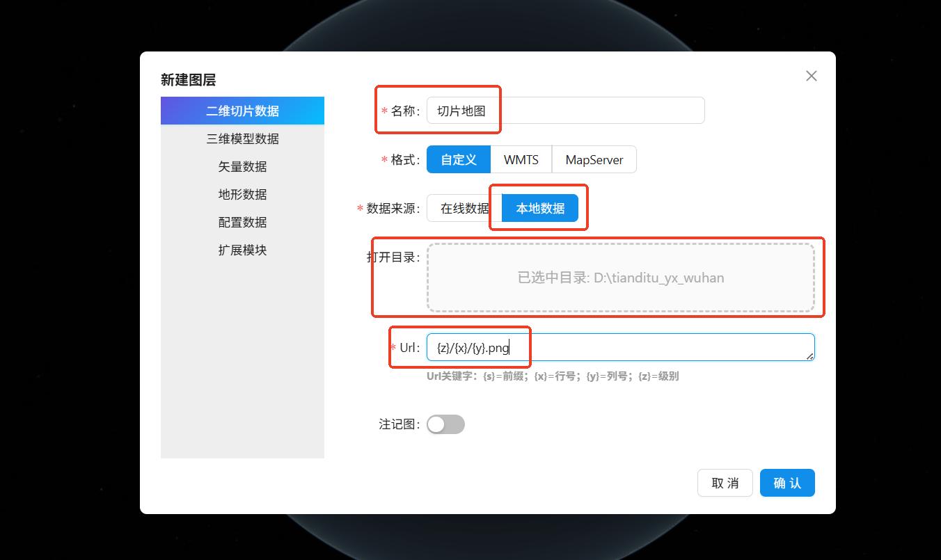This screenshot has height=560, width=941.
Task: Switch data source to 在线数据
Action: [464, 208]
